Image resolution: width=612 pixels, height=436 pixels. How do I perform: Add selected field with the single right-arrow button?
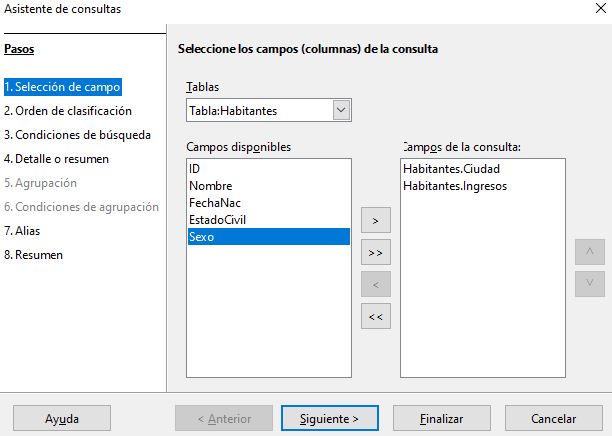coord(375,219)
